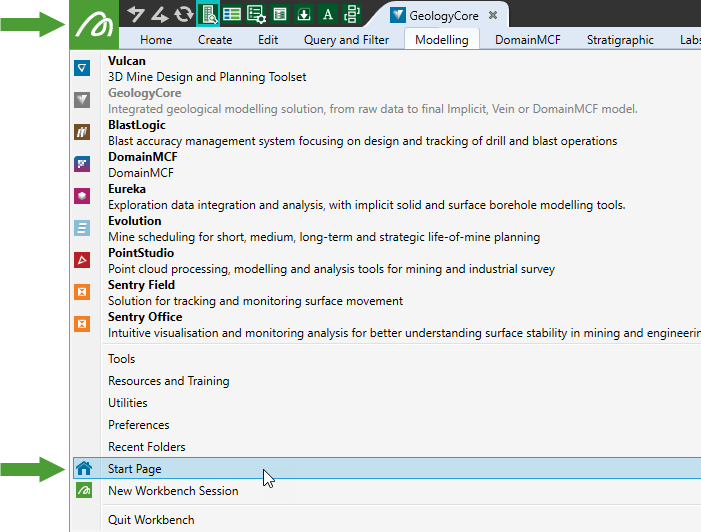Choose Start Page from the menu

coord(386,469)
